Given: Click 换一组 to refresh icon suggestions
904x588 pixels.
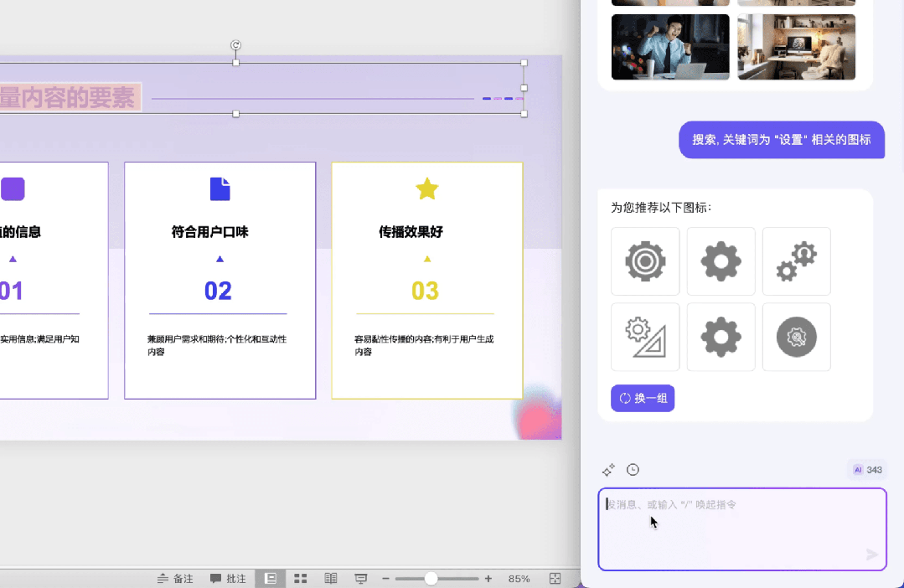Looking at the screenshot, I should click(x=643, y=398).
